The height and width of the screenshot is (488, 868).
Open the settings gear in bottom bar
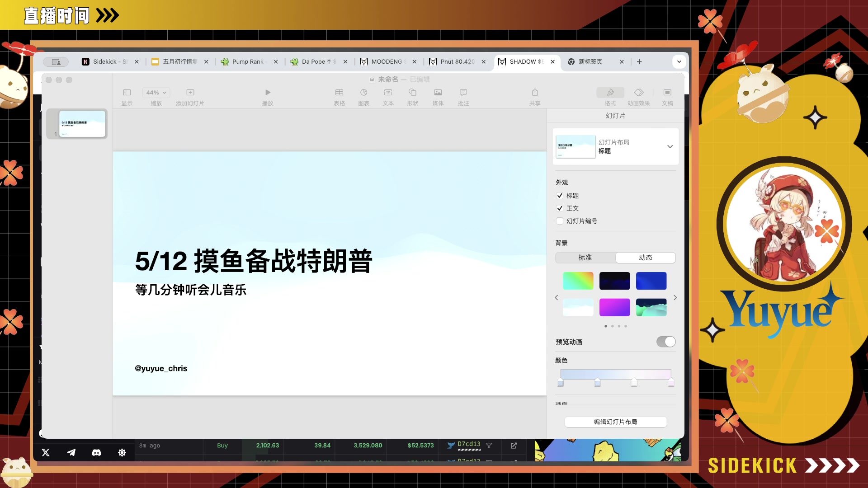[122, 452]
